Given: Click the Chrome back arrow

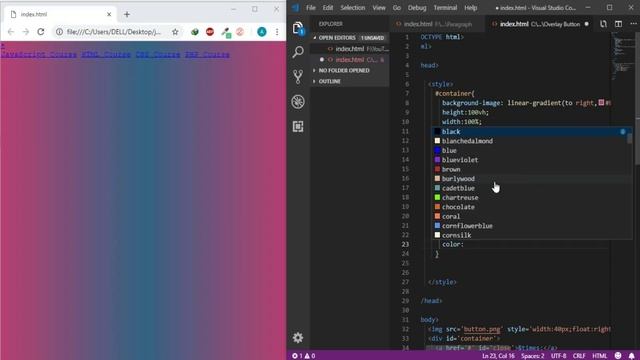Looking at the screenshot, I should [11, 31].
